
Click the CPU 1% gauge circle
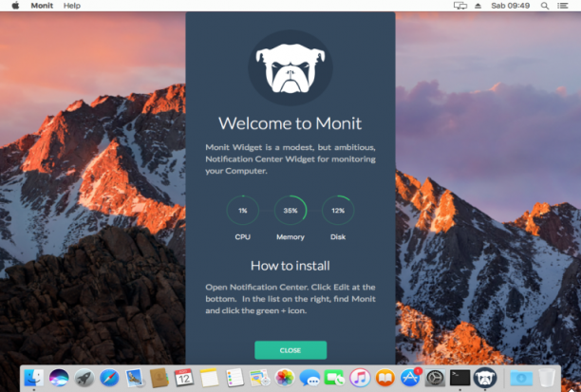pyautogui.click(x=243, y=211)
